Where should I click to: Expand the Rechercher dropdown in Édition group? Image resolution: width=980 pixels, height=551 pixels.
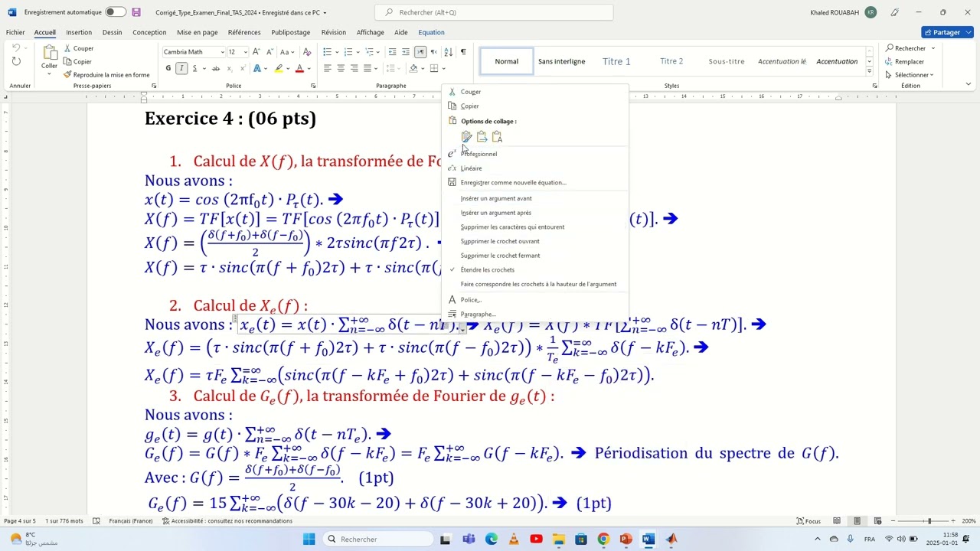(x=933, y=48)
